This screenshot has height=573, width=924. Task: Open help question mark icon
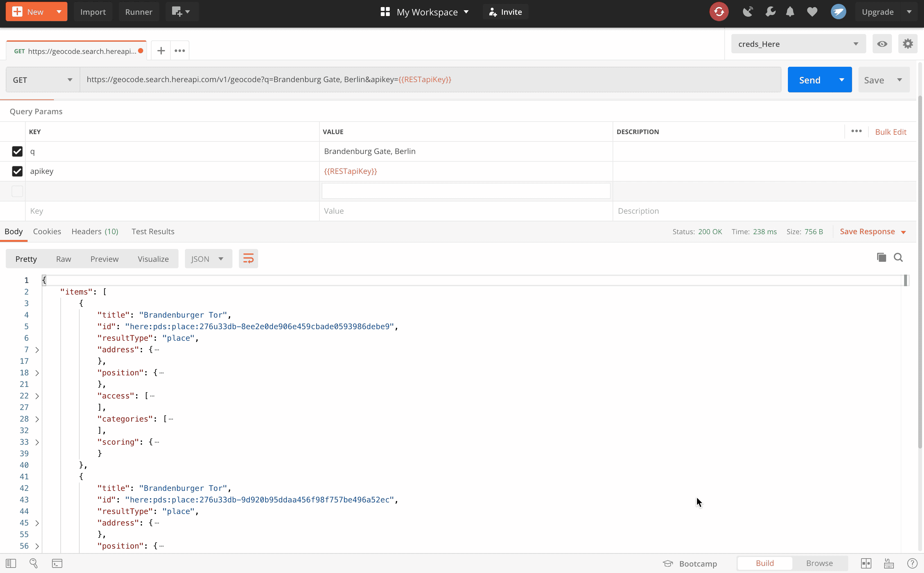click(912, 563)
